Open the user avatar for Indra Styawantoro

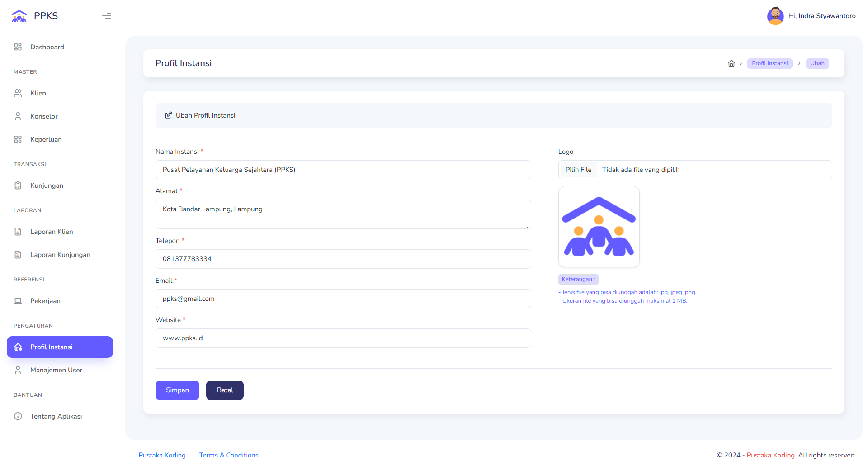click(775, 15)
